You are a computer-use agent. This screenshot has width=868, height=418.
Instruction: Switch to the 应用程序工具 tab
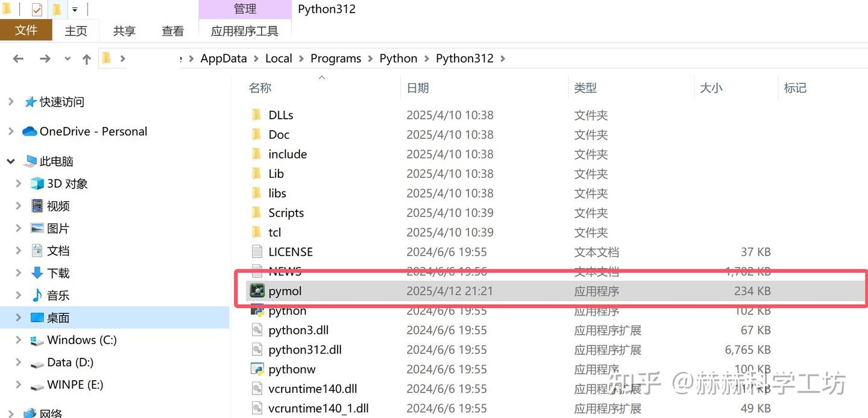[244, 30]
